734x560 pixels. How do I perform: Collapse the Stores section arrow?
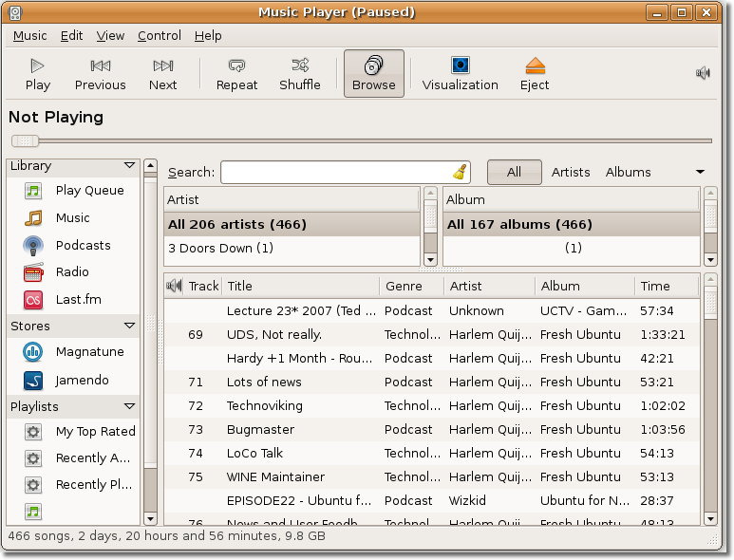point(130,326)
